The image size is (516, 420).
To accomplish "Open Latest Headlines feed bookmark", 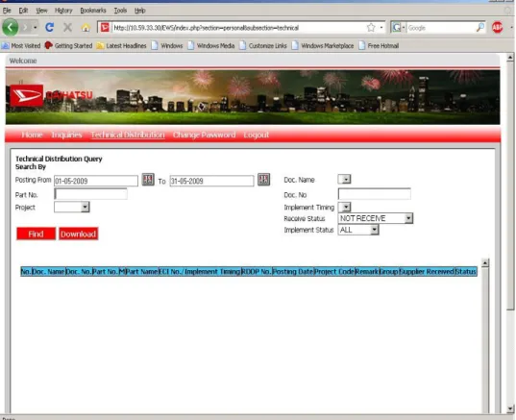I will 121,46.
